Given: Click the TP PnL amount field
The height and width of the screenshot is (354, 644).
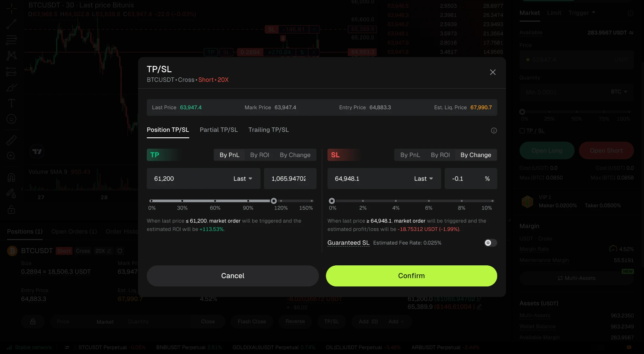Looking at the screenshot, I should point(290,179).
